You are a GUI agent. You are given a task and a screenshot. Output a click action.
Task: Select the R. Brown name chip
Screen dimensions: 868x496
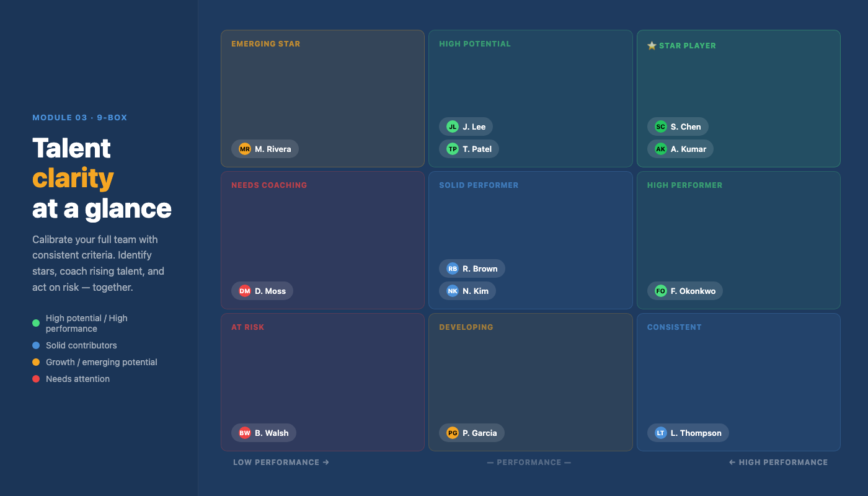tap(472, 268)
